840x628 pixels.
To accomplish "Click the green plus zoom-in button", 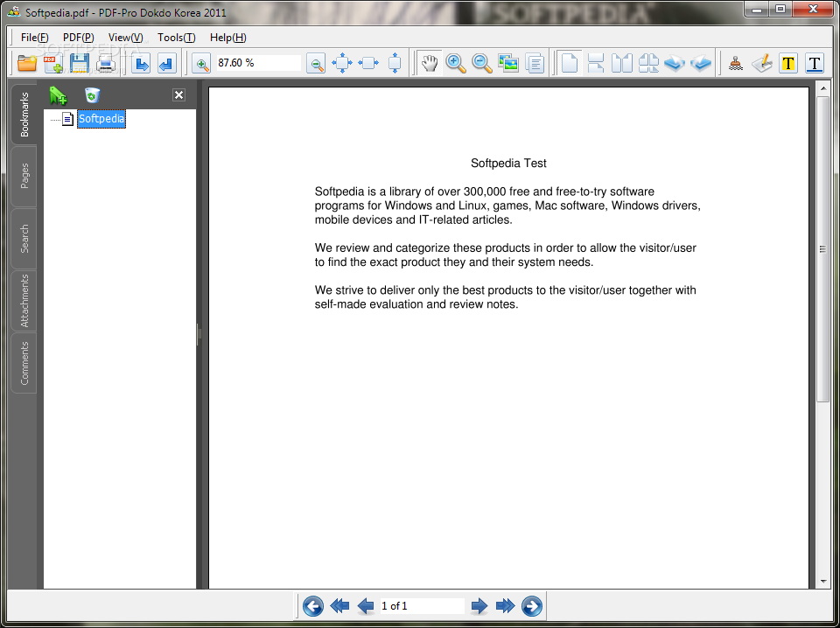I will pyautogui.click(x=201, y=64).
